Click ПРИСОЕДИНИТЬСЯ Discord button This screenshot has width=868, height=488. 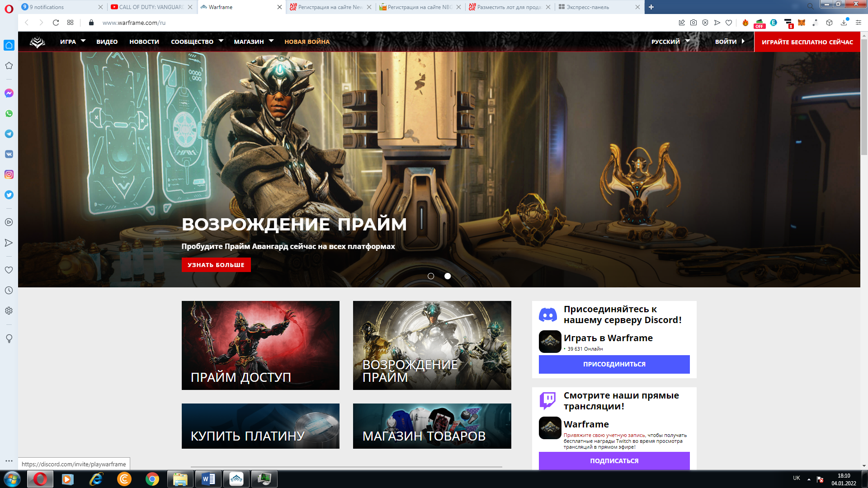tap(614, 364)
